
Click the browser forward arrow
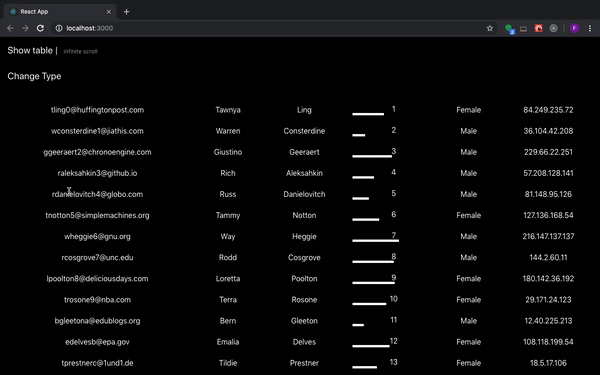(x=25, y=28)
